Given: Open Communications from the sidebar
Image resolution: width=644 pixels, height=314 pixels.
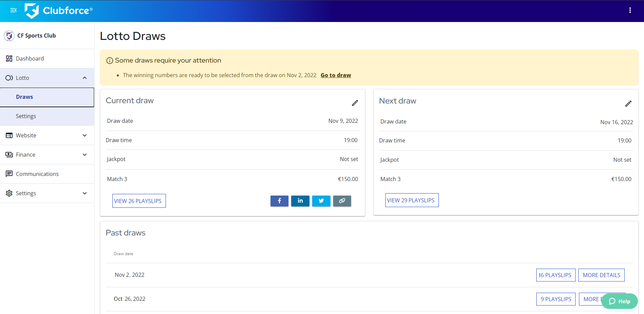Looking at the screenshot, I should (37, 174).
